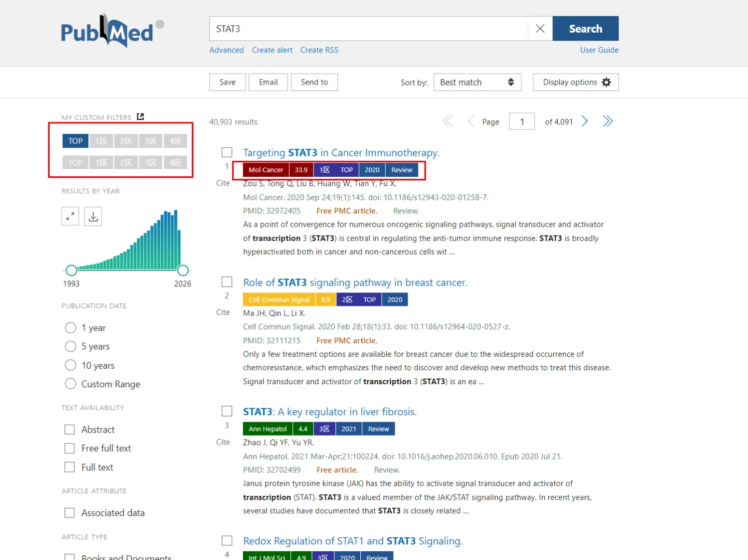Click Create alert for this search

(x=272, y=50)
